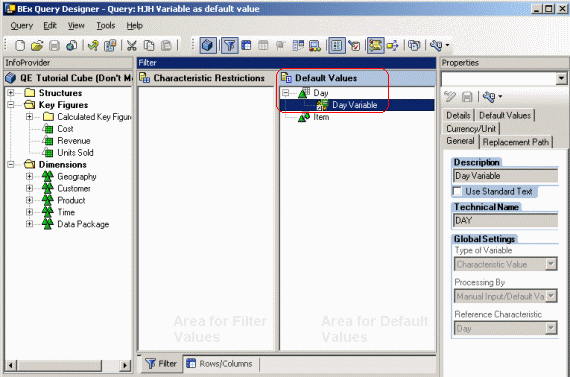Click the Open Query folder icon
The width and height of the screenshot is (570, 377).
[x=37, y=45]
